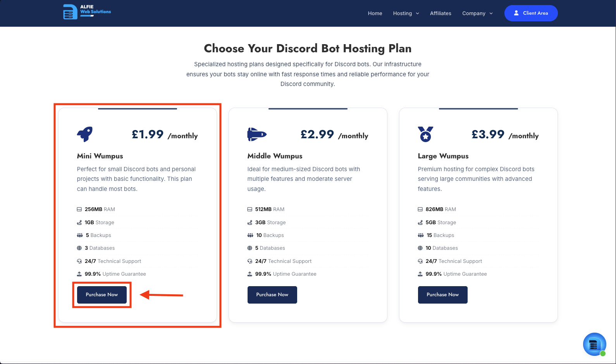Click the user icon in Client Area
The width and height of the screenshot is (616, 364).
[516, 13]
